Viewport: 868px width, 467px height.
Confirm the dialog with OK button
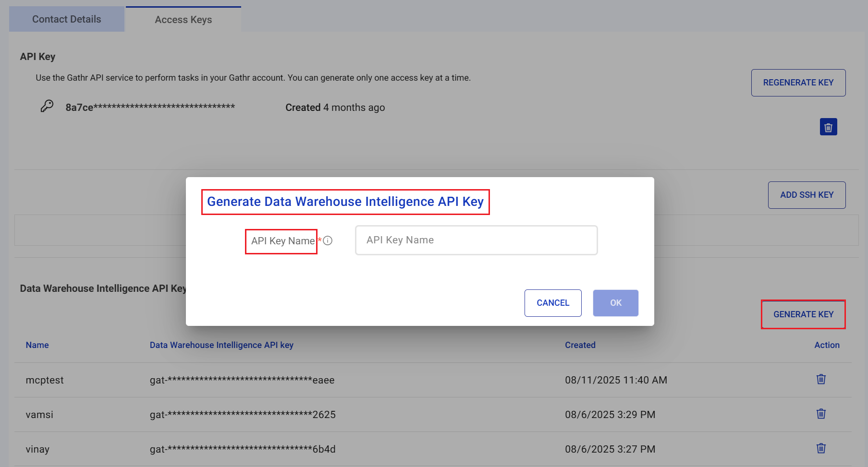pos(615,303)
